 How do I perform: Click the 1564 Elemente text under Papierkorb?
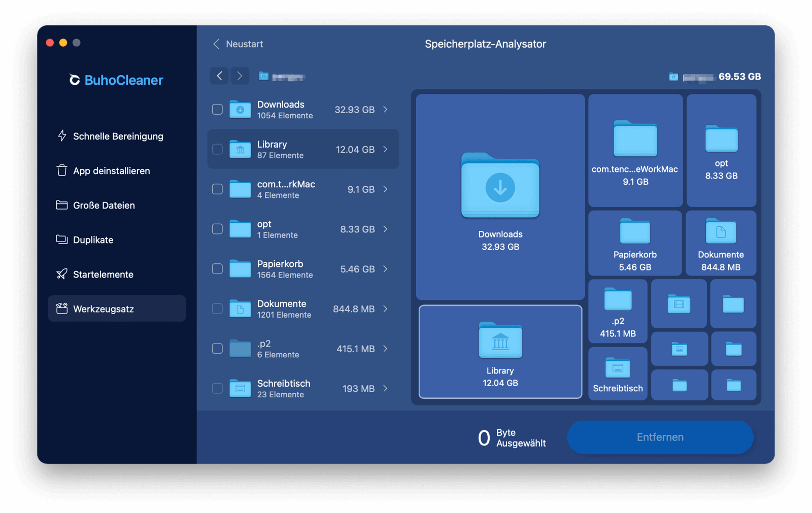pyautogui.click(x=285, y=275)
